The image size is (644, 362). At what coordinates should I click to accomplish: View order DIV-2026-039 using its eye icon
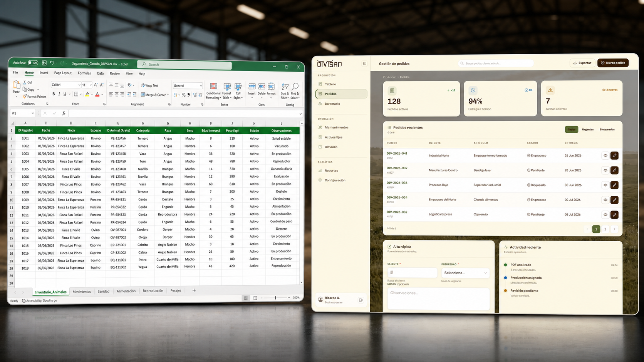[605, 170]
